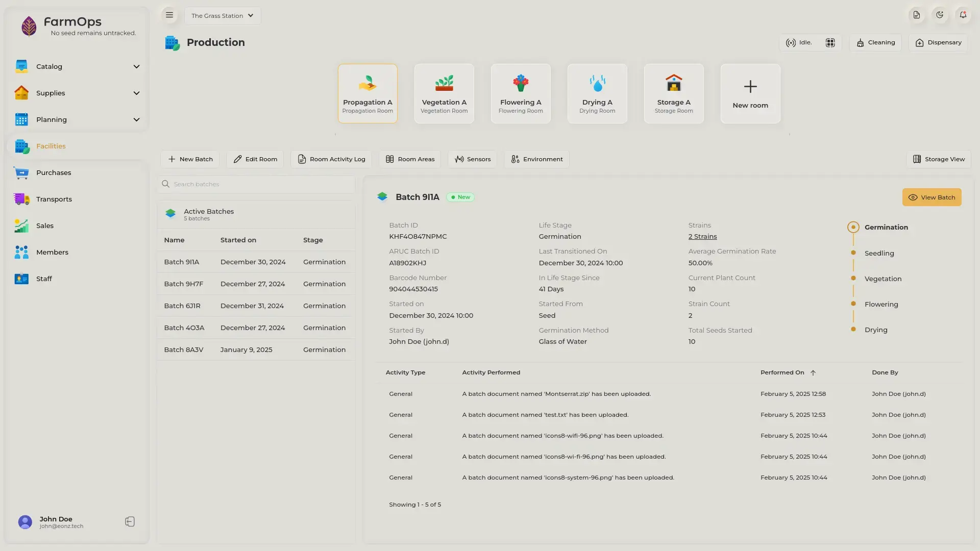The width and height of the screenshot is (980, 551).
Task: Click the grid icon next to Idle
Action: coord(830,43)
